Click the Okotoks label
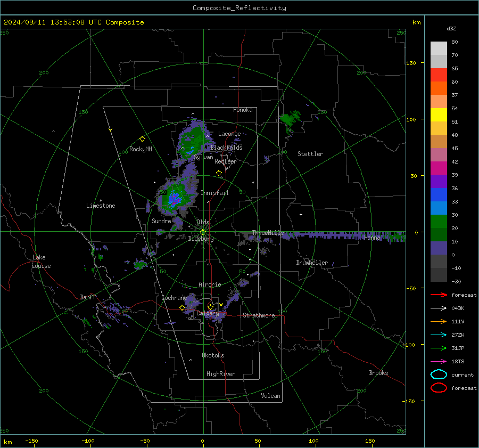The image size is (479, 448). pos(213,355)
